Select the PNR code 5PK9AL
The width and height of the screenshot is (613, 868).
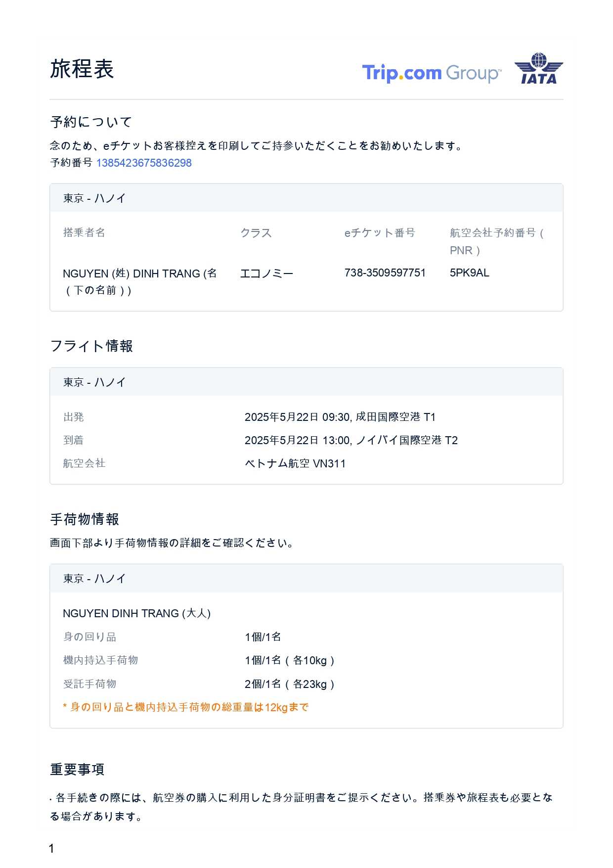pyautogui.click(x=469, y=273)
